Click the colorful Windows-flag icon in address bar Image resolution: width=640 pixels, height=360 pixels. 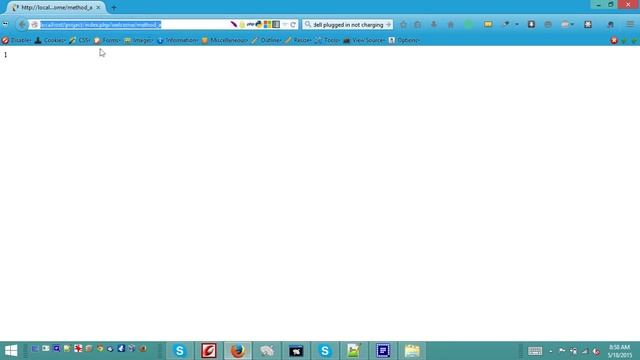click(267, 24)
